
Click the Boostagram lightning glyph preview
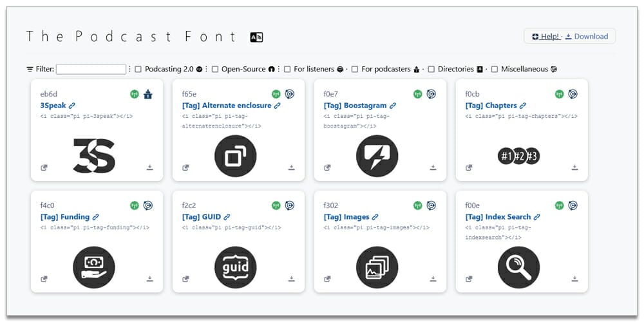tap(377, 156)
